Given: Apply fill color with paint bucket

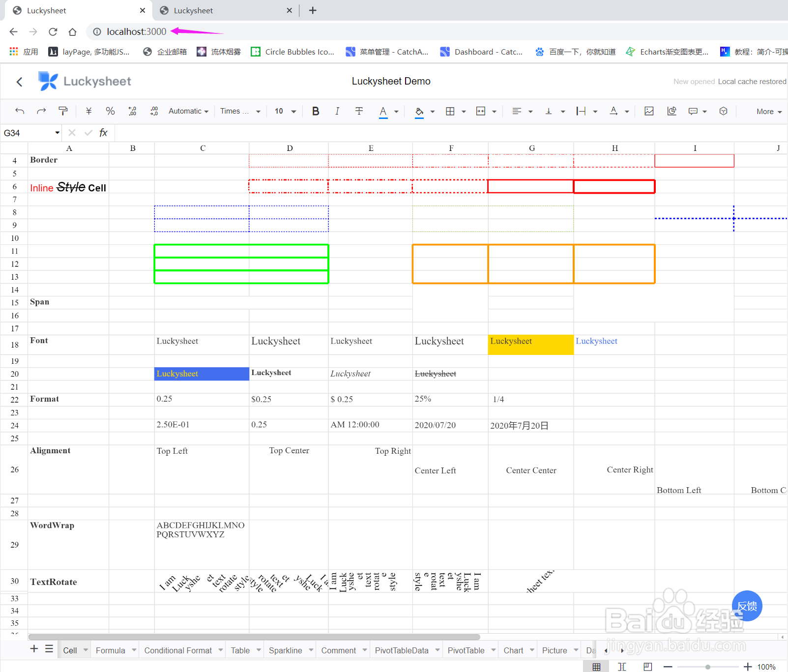Looking at the screenshot, I should [x=419, y=112].
